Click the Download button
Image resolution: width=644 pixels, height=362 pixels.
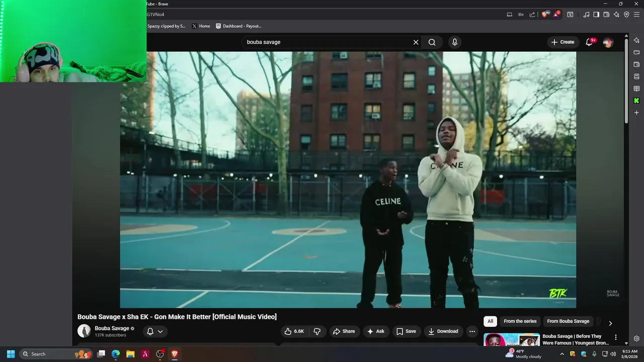[x=443, y=331]
